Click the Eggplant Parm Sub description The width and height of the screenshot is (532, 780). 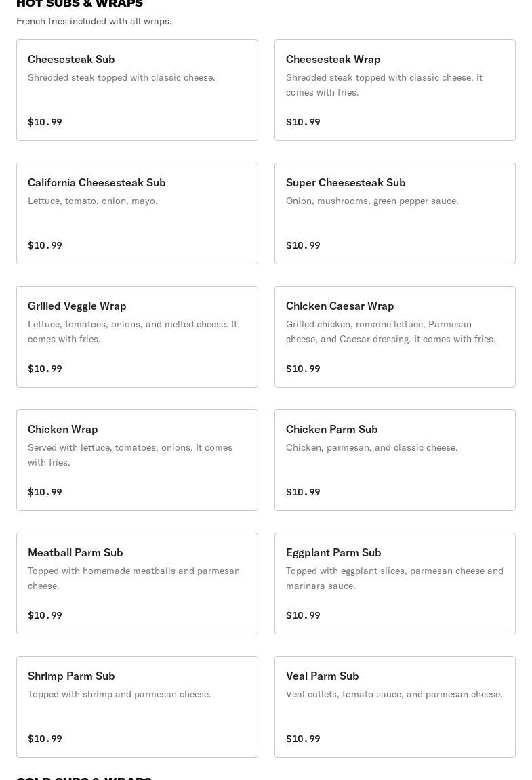(x=394, y=578)
